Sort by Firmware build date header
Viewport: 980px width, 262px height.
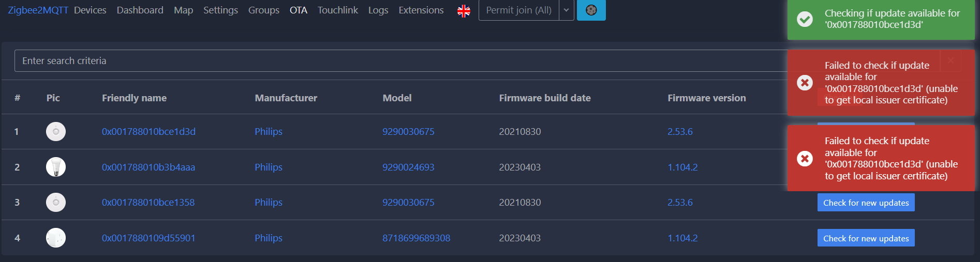(544, 98)
